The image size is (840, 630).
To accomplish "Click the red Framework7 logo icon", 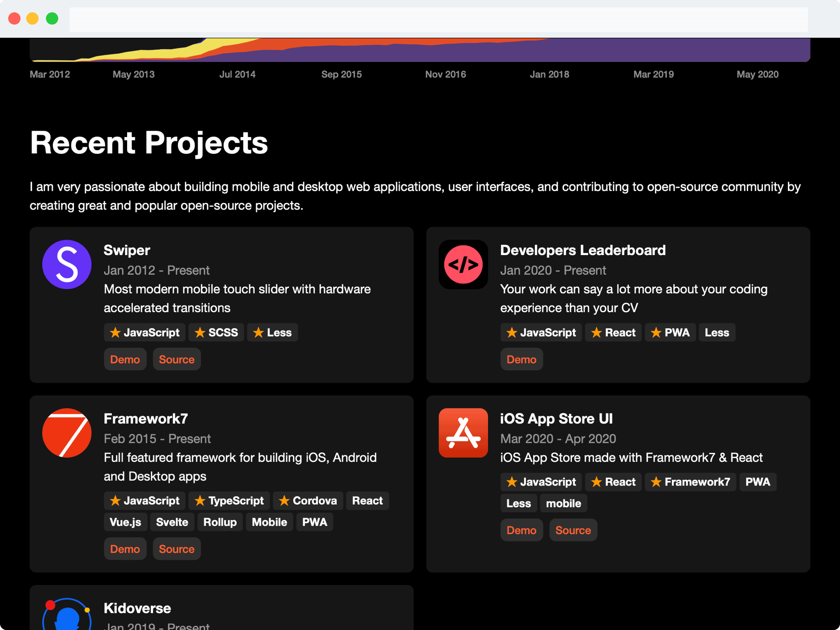I will click(x=67, y=433).
